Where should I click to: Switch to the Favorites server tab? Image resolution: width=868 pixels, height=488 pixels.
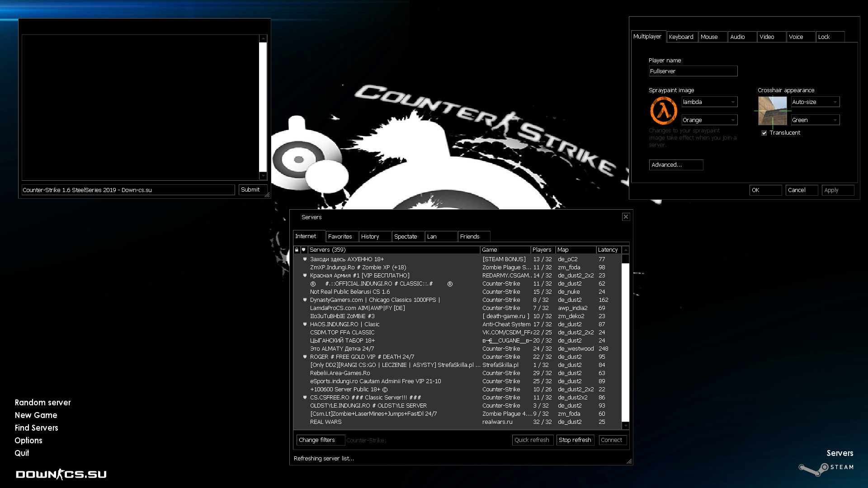(x=341, y=236)
